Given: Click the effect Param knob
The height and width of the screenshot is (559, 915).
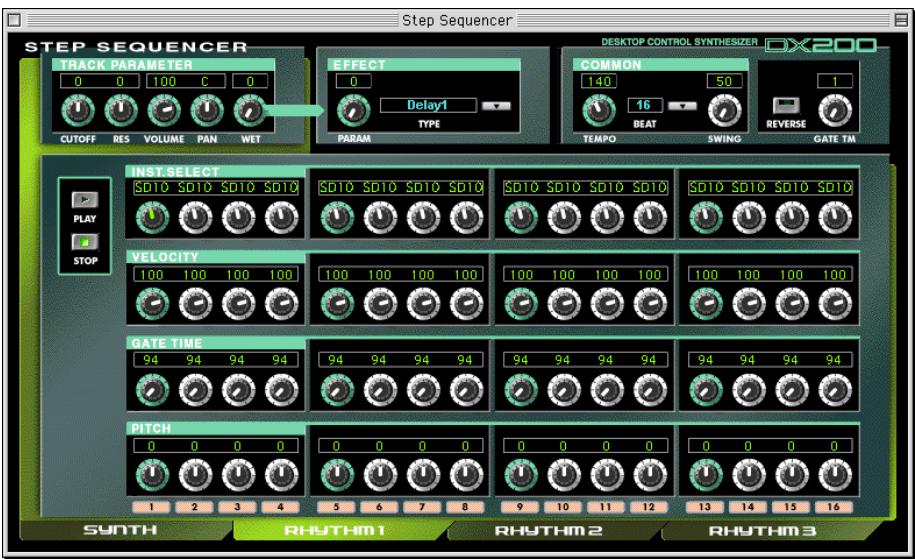Looking at the screenshot, I should 354,111.
